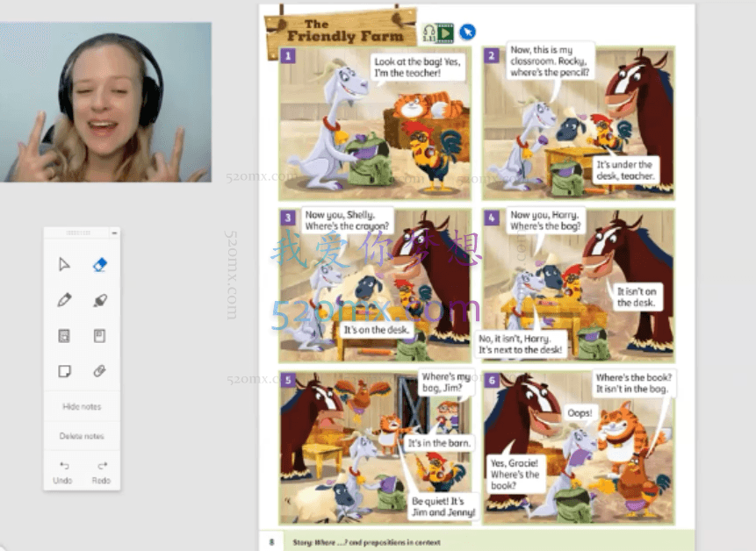Choose the Pencil drawing tool

[64, 300]
